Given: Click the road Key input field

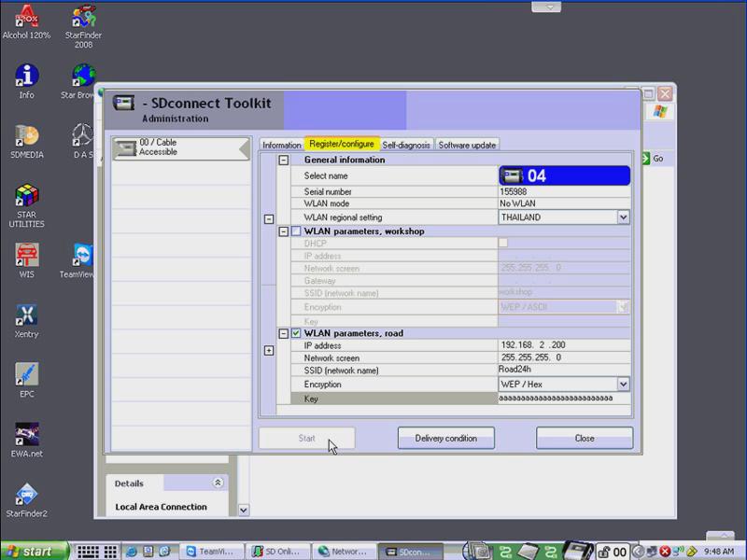Looking at the screenshot, I should click(563, 399).
